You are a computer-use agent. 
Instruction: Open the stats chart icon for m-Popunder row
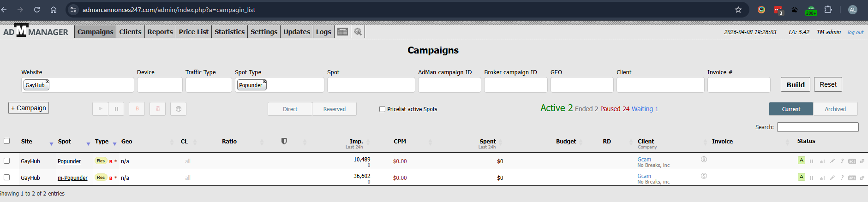pos(822,178)
